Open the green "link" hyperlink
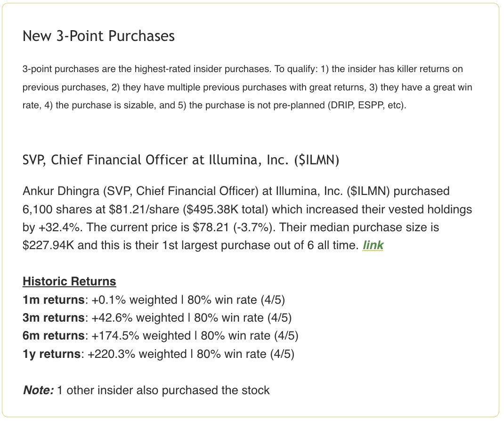 coord(373,245)
